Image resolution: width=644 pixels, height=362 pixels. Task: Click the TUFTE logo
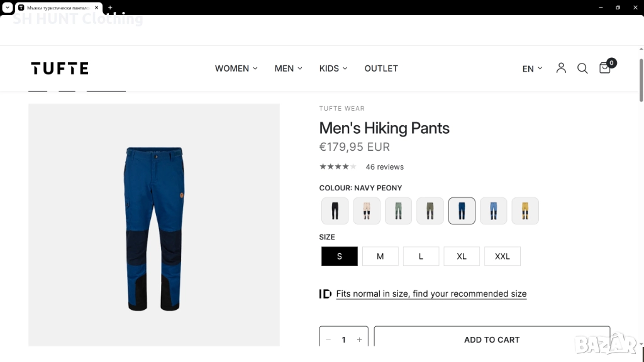pos(60,69)
